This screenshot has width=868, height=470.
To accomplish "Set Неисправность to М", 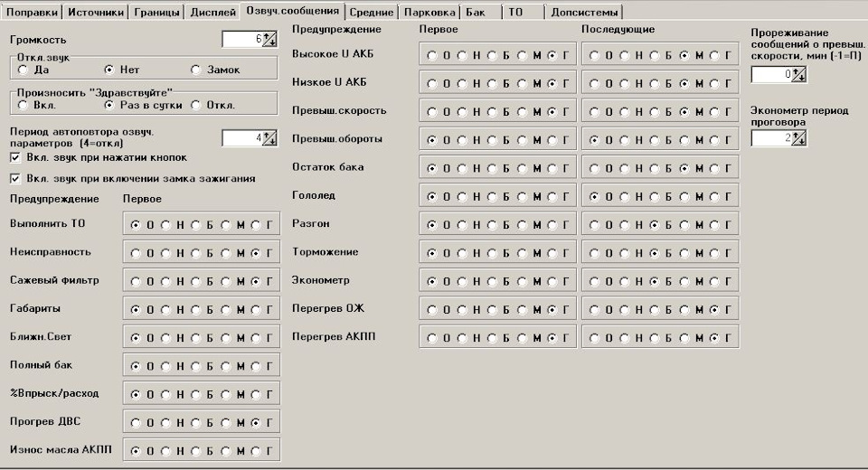I will pyautogui.click(x=232, y=253).
